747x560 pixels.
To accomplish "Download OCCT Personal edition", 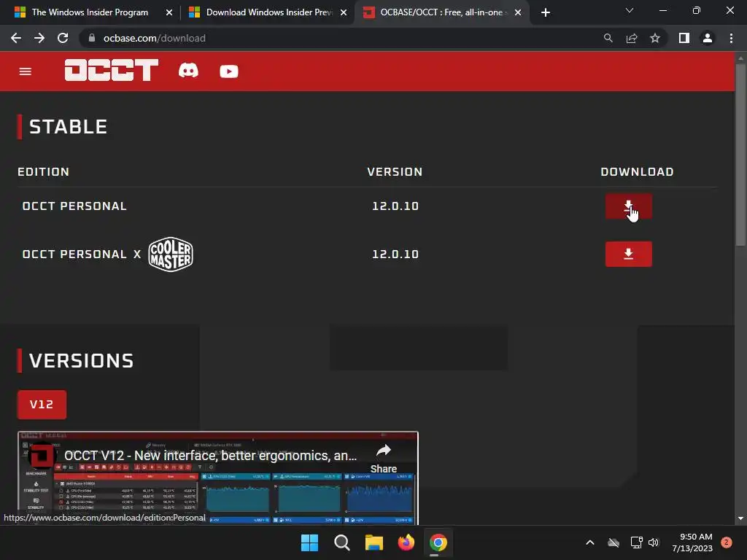I will tap(628, 206).
